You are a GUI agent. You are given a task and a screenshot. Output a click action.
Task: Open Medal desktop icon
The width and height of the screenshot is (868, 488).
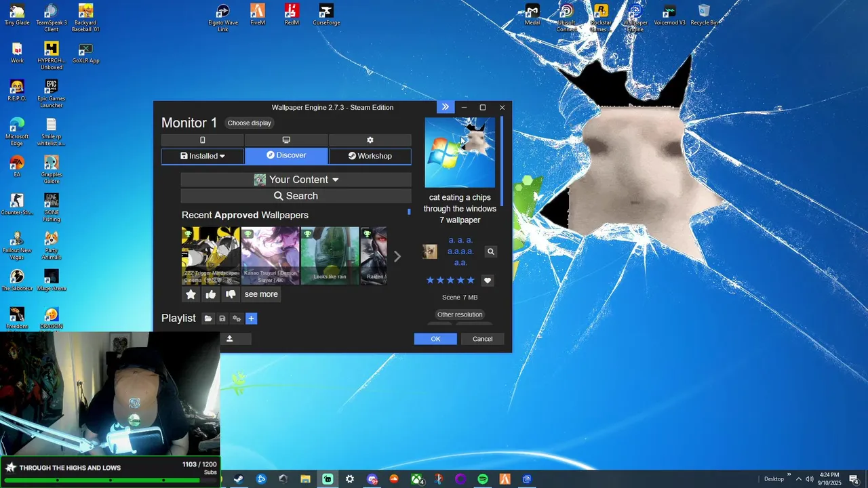point(532,15)
